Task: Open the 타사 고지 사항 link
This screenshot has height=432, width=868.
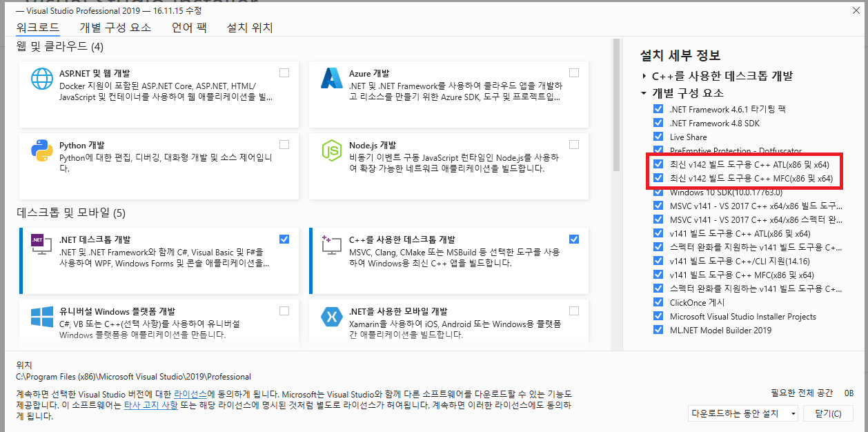Action: [x=150, y=405]
